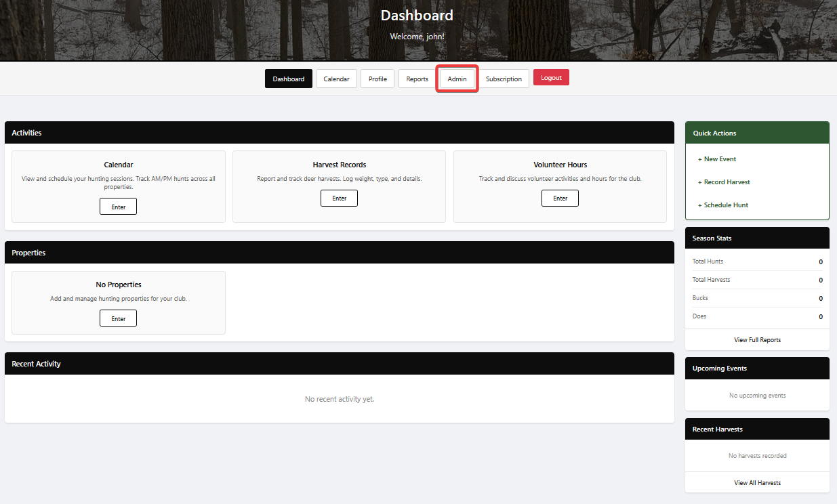Enter Properties to add a hunting property
This screenshot has height=504, width=837.
[x=118, y=318]
